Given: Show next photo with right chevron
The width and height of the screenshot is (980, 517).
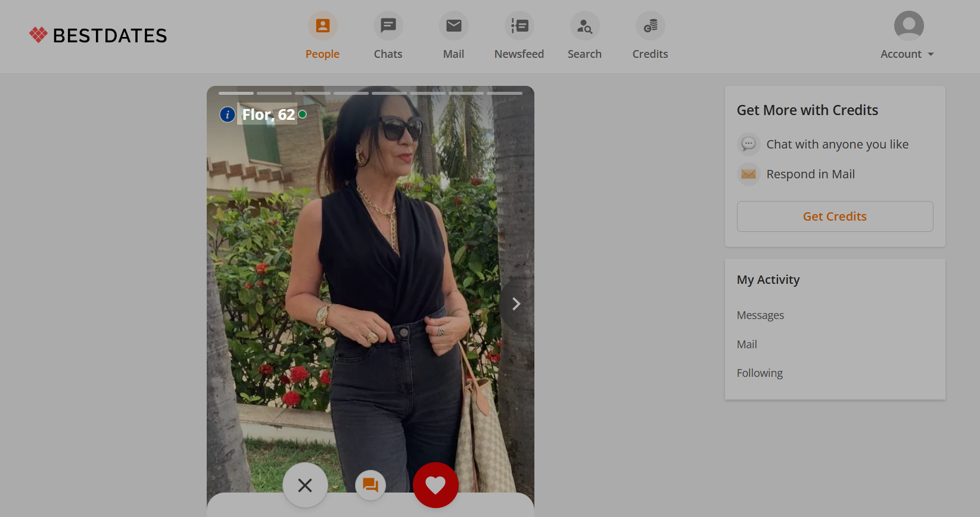Looking at the screenshot, I should tap(516, 304).
